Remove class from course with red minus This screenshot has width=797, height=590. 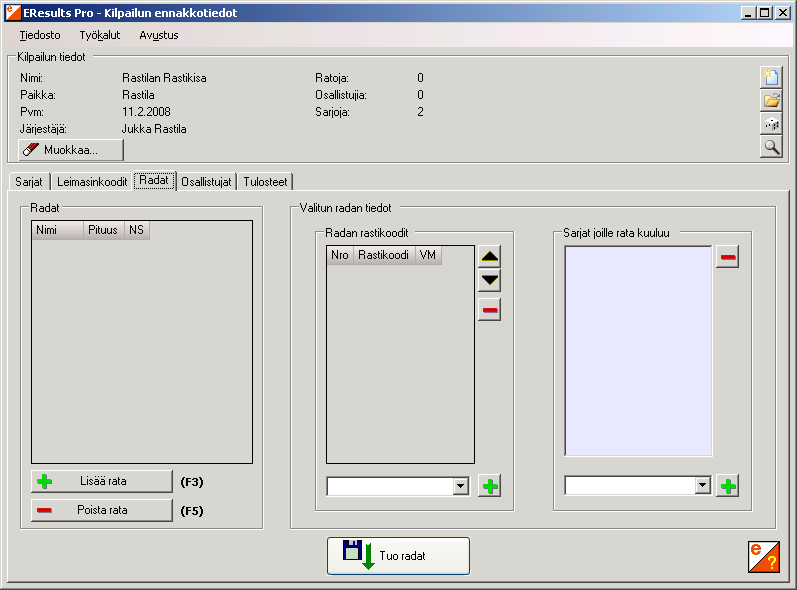click(727, 257)
